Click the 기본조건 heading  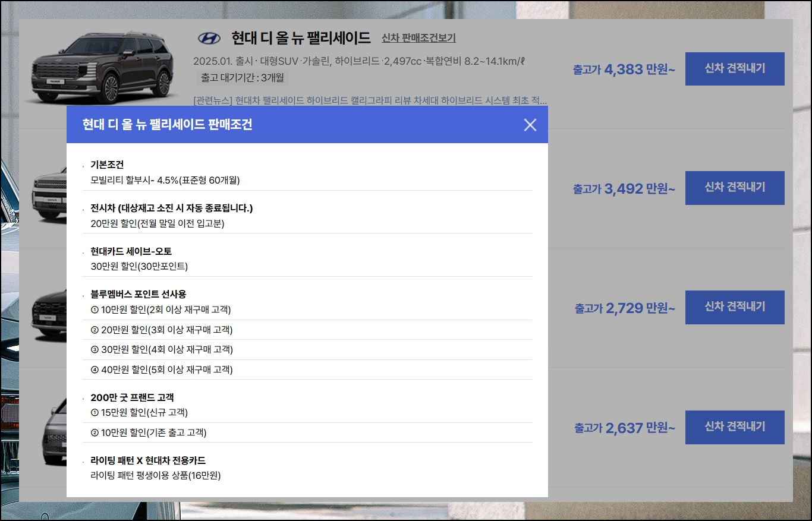pos(107,165)
